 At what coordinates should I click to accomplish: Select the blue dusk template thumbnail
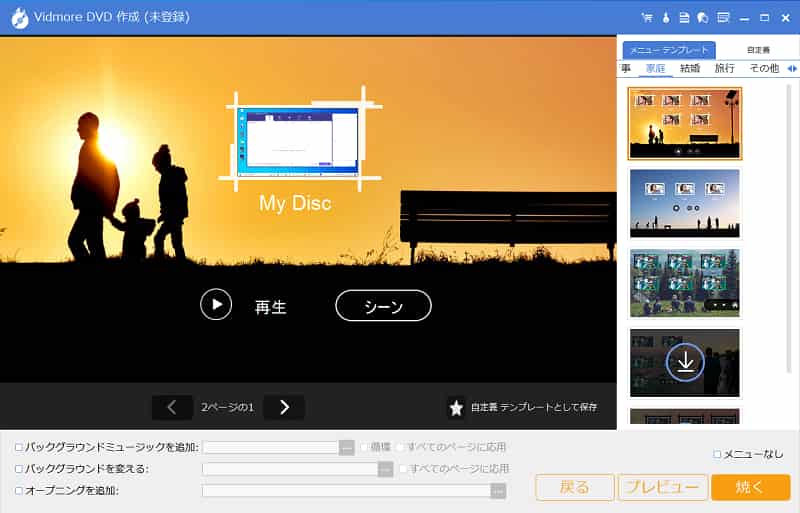685,203
